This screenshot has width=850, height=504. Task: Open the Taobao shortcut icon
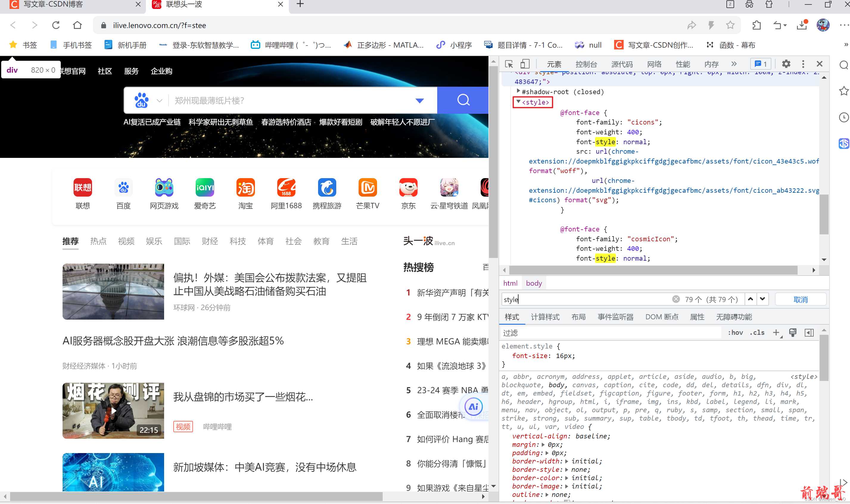(x=245, y=187)
